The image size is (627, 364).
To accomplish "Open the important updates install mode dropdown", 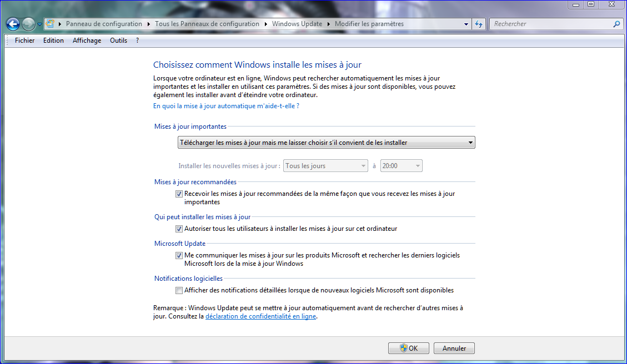I will [327, 142].
